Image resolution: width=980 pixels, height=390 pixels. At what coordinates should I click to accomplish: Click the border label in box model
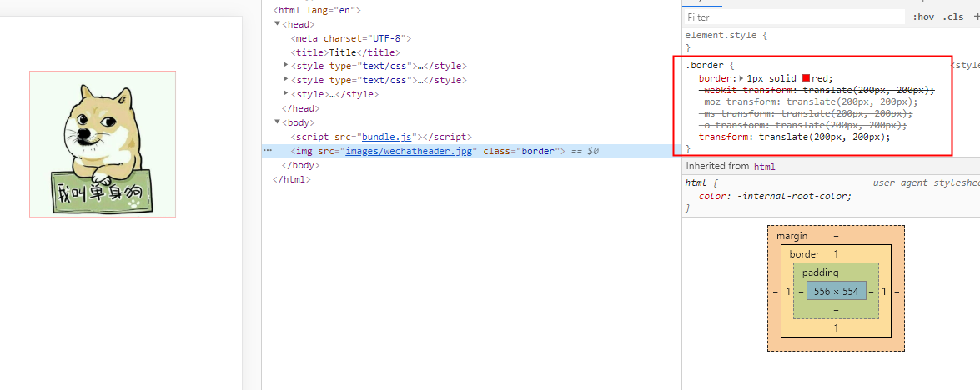[x=804, y=254]
